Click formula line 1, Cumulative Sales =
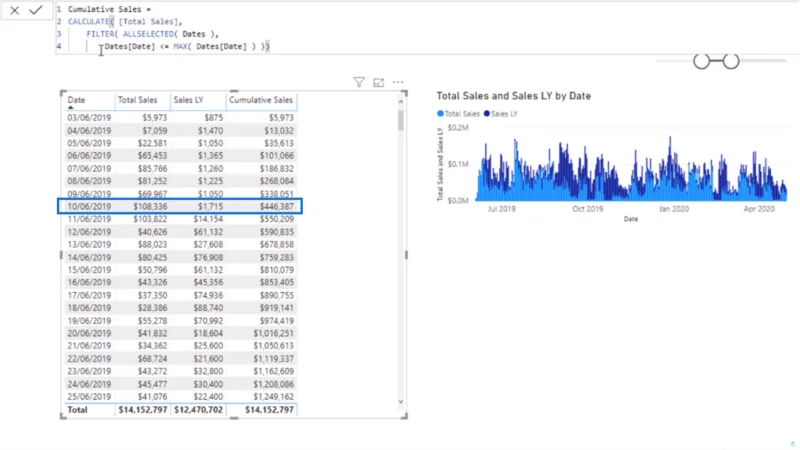Screen dimensions: 800x450 click(109, 9)
